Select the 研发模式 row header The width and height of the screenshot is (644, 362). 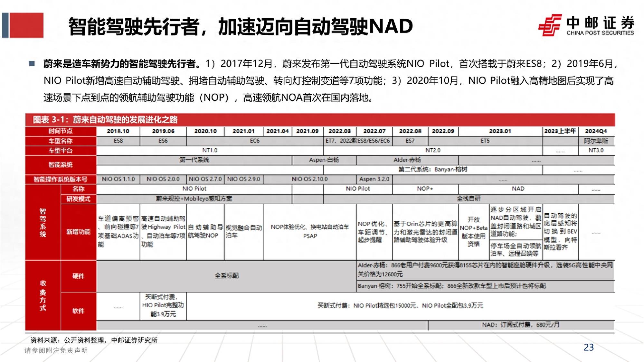(x=78, y=199)
